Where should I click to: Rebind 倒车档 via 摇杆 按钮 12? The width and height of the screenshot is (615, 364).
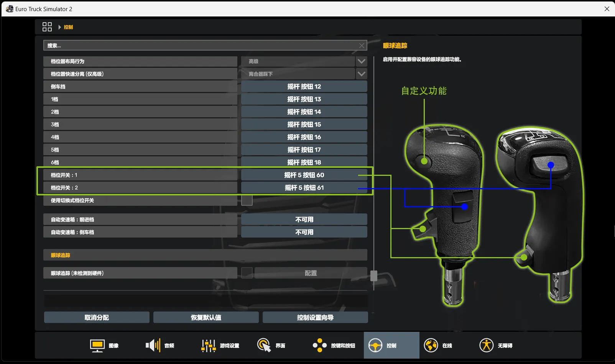pyautogui.click(x=304, y=87)
